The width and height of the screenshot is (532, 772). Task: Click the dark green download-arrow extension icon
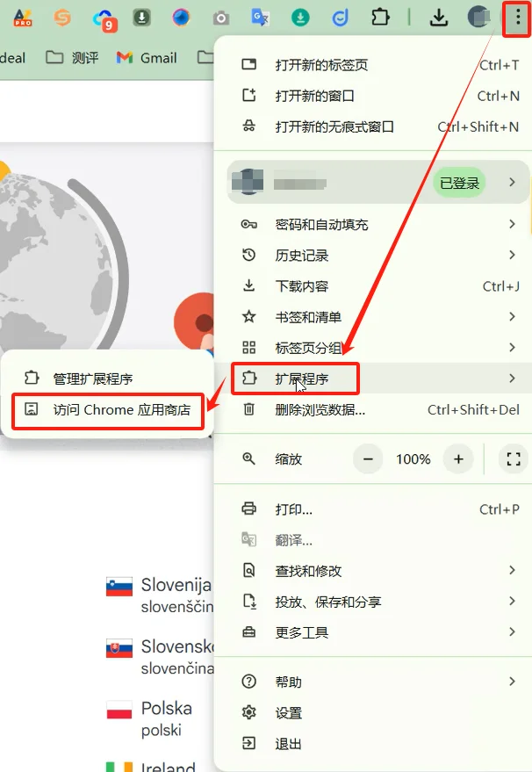pyautogui.click(x=141, y=18)
